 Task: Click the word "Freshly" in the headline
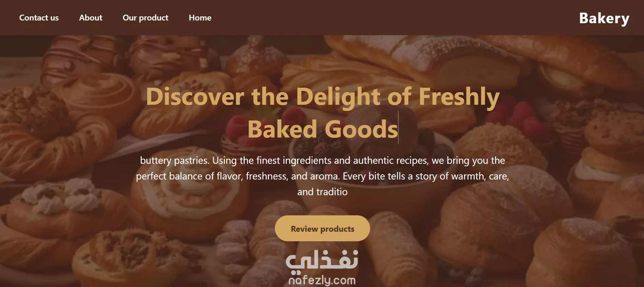click(459, 97)
